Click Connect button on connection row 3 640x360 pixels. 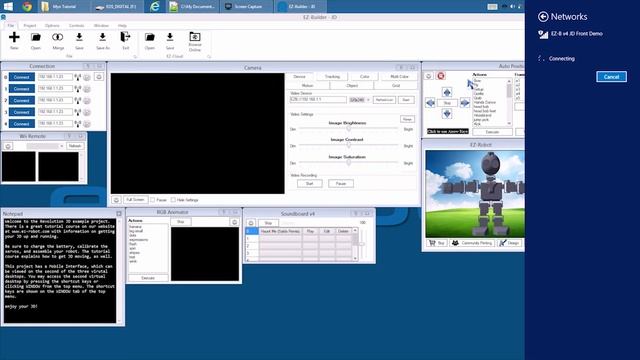point(22,112)
